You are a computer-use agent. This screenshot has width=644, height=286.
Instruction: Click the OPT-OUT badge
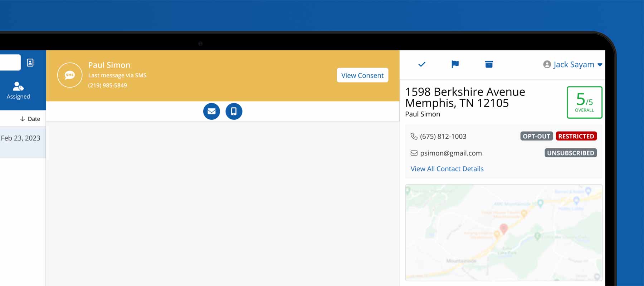tap(536, 136)
